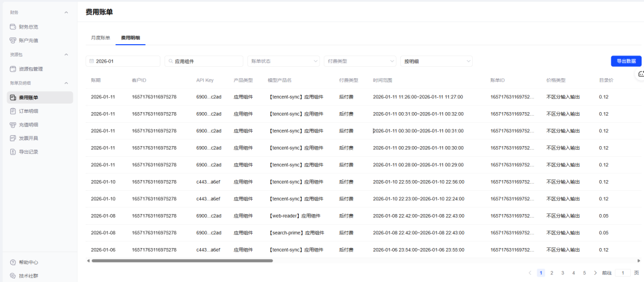Click the 帮助中心 question icon
The height and width of the screenshot is (282, 644).
[x=13, y=262]
